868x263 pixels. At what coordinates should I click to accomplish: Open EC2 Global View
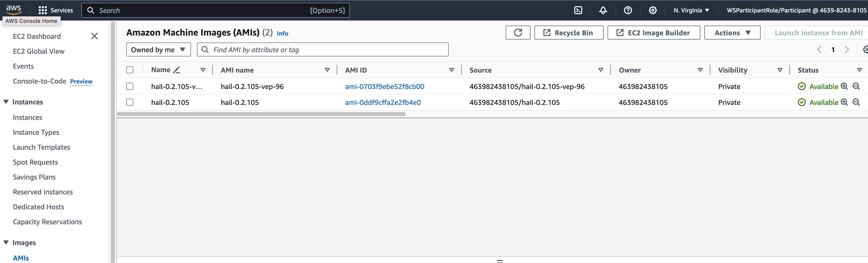[x=39, y=51]
